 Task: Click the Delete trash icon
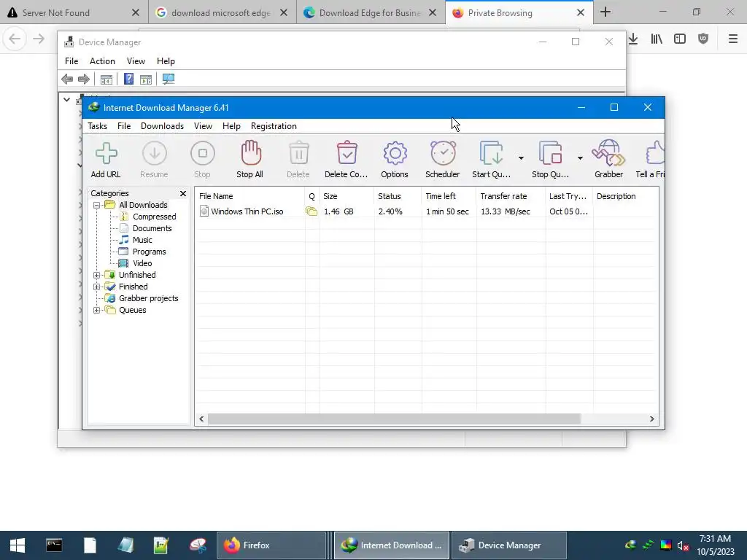298,153
